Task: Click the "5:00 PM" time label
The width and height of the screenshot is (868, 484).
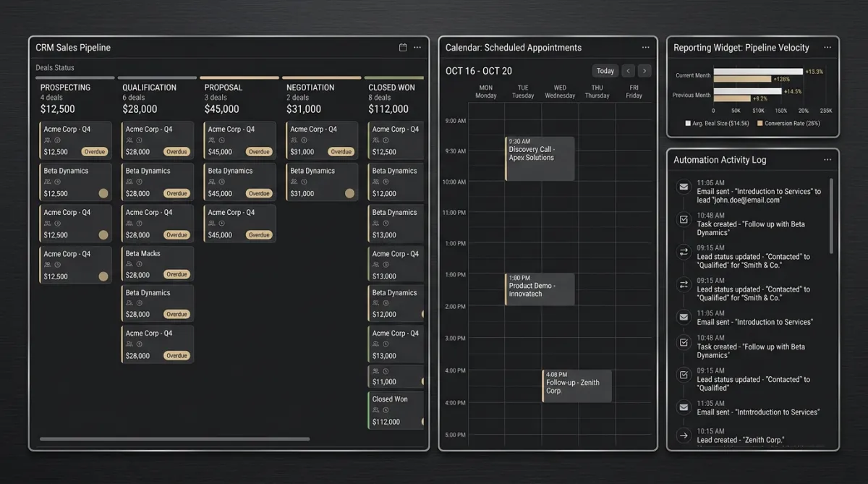Action: tap(456, 435)
